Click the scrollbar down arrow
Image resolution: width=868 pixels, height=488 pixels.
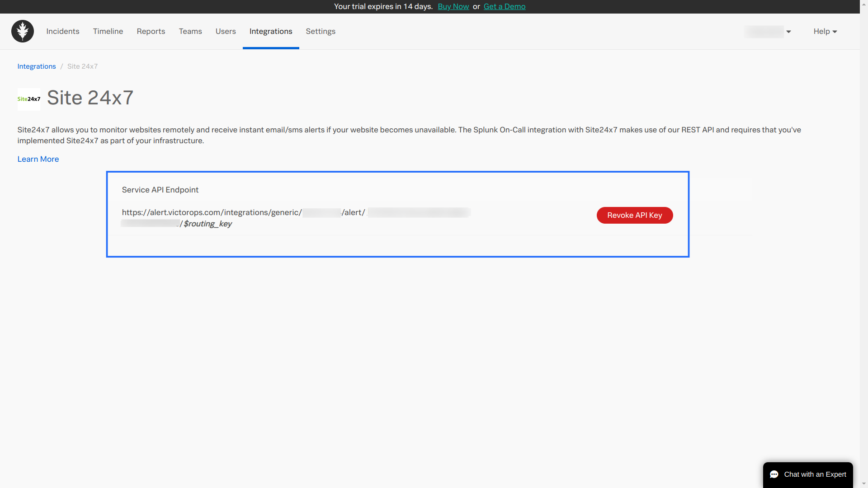864,483
